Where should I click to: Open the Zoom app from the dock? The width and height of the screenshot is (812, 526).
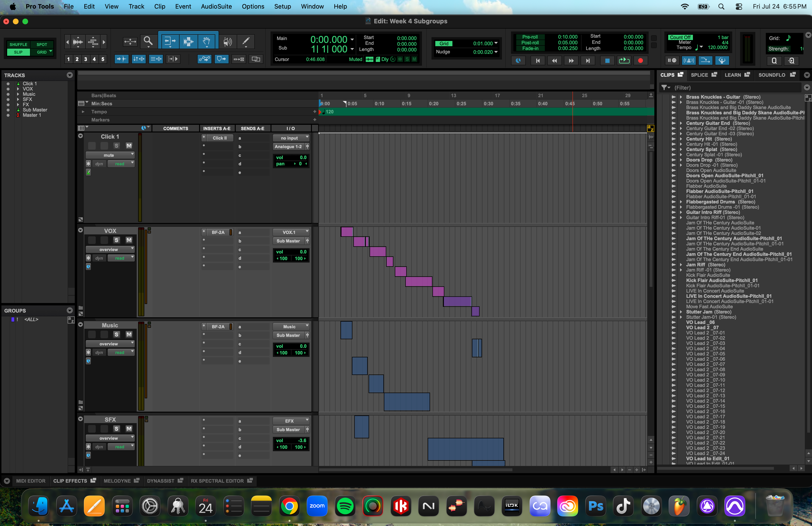tap(317, 506)
